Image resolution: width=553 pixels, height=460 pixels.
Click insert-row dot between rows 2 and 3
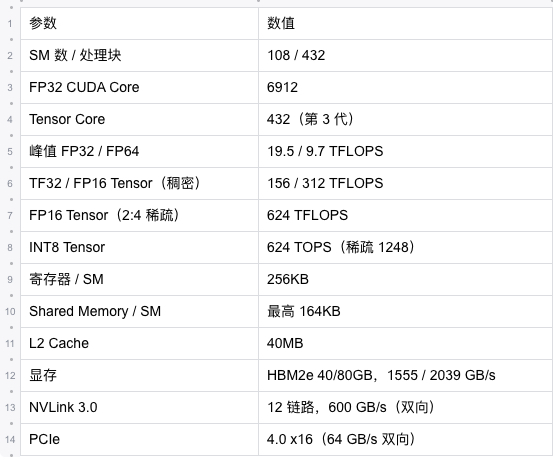[11, 72]
